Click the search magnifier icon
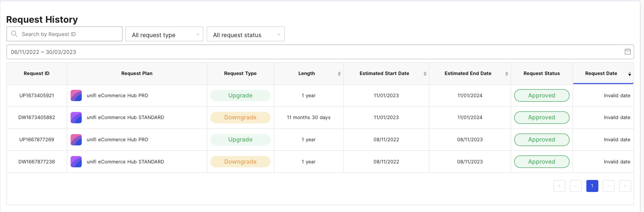Screen dimensions: 644x212 [14, 34]
